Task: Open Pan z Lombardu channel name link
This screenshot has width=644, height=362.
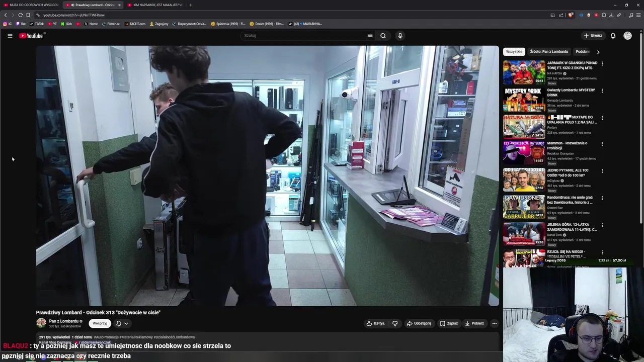Action: (x=63, y=321)
